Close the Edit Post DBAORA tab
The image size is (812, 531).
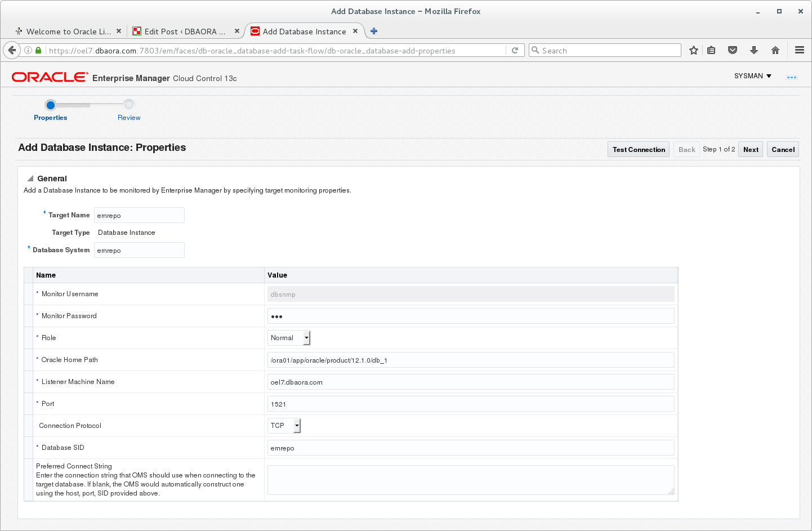(237, 31)
